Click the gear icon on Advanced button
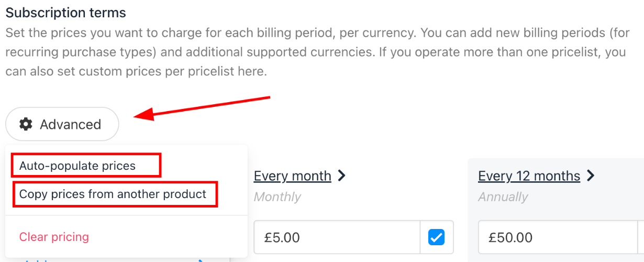Image resolution: width=644 pixels, height=262 pixels. [26, 124]
